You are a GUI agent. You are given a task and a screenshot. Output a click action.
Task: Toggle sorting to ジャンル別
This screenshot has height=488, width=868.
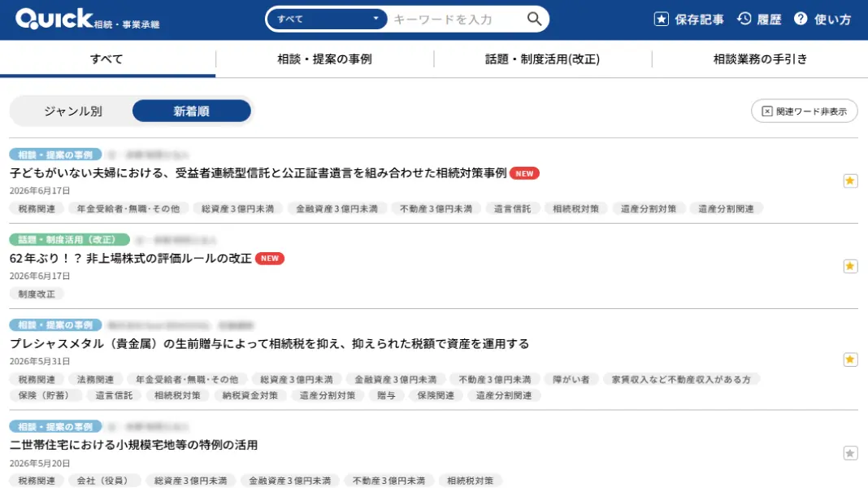pos(73,111)
